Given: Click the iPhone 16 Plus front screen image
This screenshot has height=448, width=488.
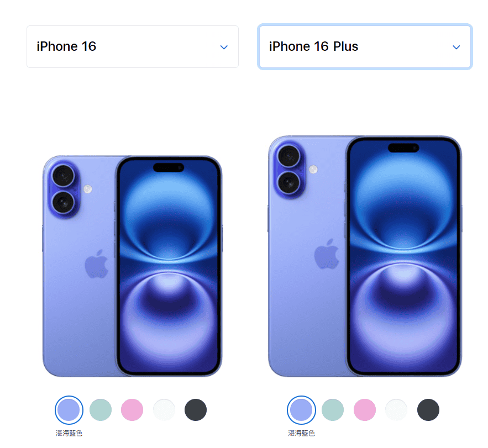Looking at the screenshot, I should (x=403, y=256).
